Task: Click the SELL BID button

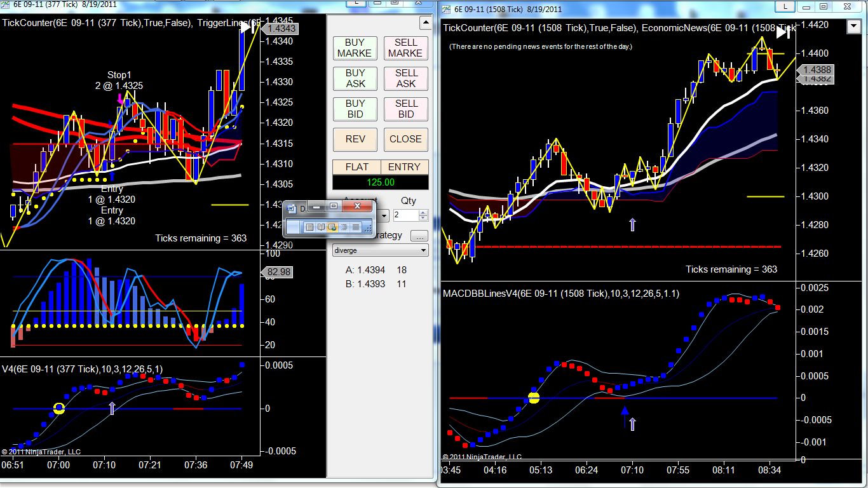Action: [406, 109]
